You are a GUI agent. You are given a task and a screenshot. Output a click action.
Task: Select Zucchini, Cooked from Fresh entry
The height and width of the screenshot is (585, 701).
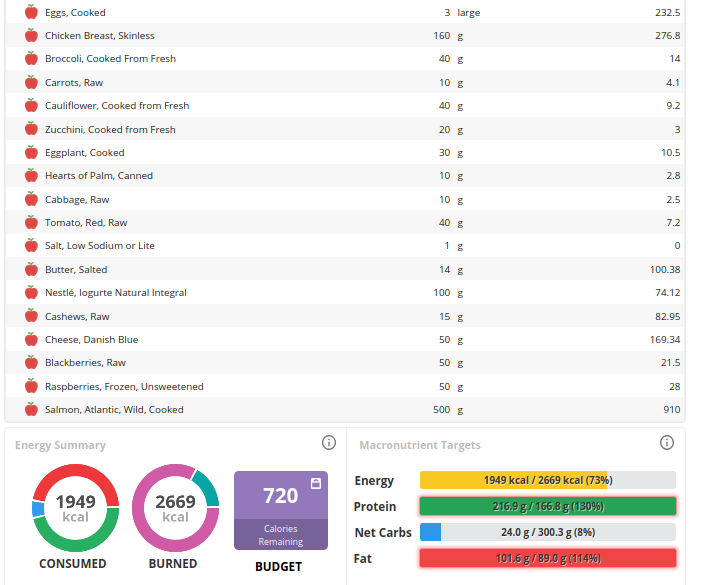tap(110, 130)
